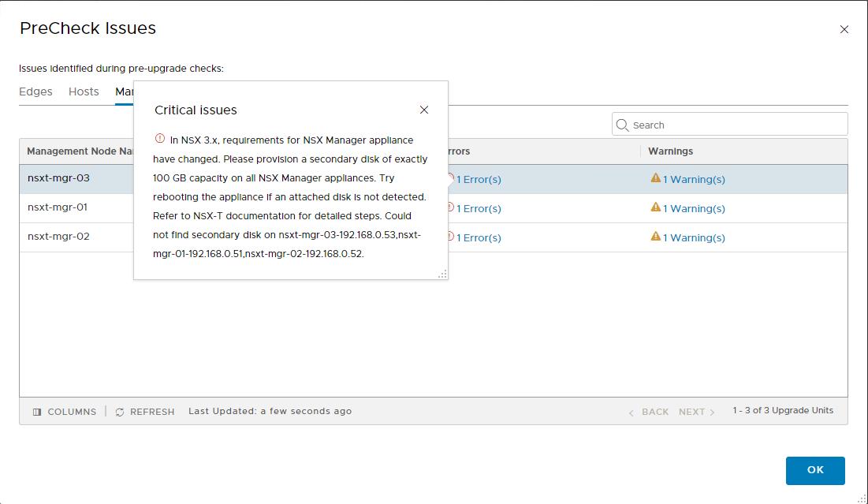This screenshot has width=868, height=504.
Task: Click the PreCheck Issues dialog title
Action: point(88,28)
